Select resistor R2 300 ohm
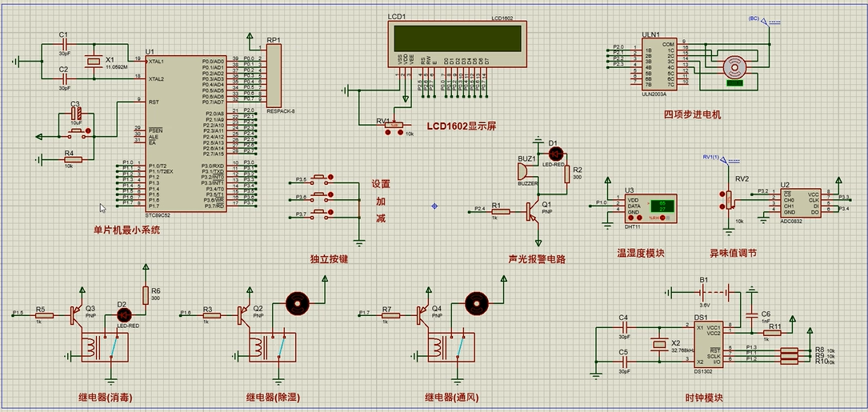Screen dimensions: 868x412 click(567, 174)
